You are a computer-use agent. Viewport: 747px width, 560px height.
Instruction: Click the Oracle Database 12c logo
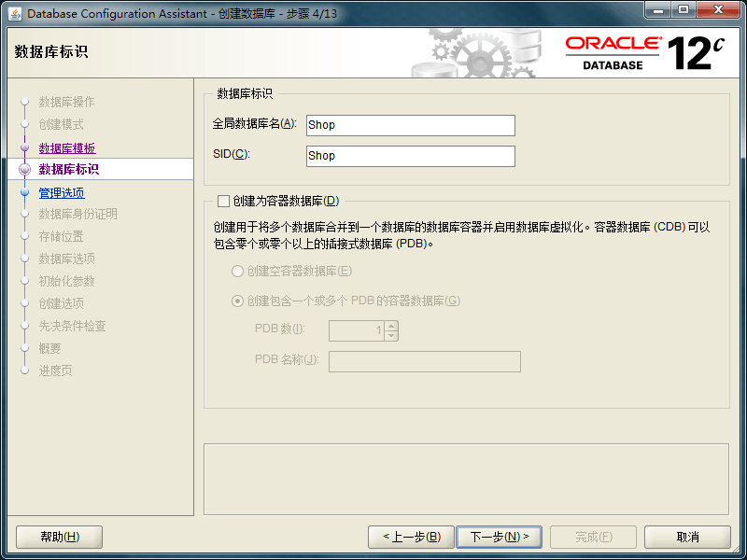click(644, 53)
